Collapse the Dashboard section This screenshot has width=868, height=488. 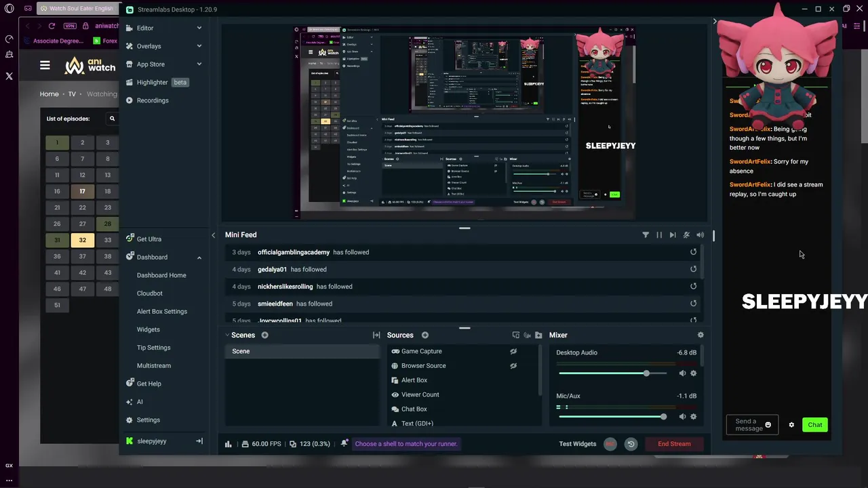pos(199,258)
